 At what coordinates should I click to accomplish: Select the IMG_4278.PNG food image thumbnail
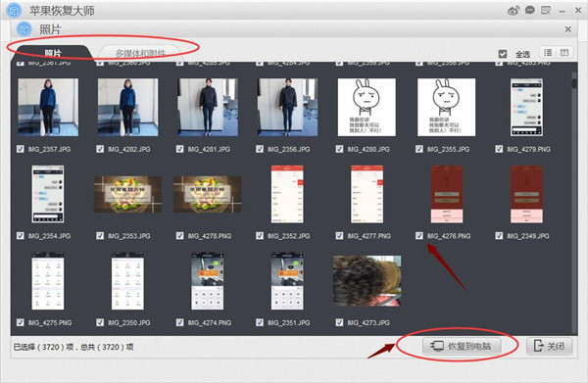[208, 194]
